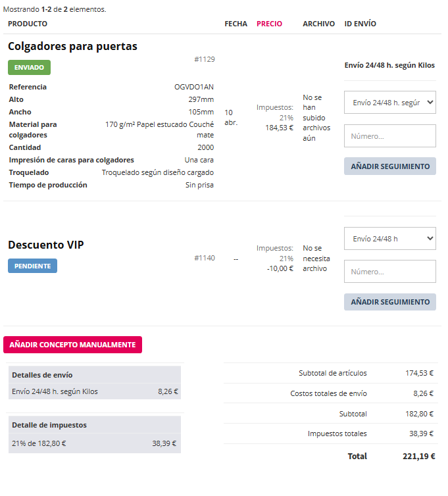Open the Descuento VIP item

coord(46,245)
